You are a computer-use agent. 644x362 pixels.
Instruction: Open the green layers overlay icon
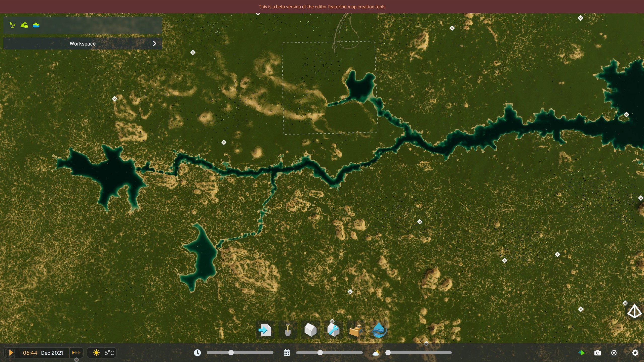pyautogui.click(x=581, y=353)
